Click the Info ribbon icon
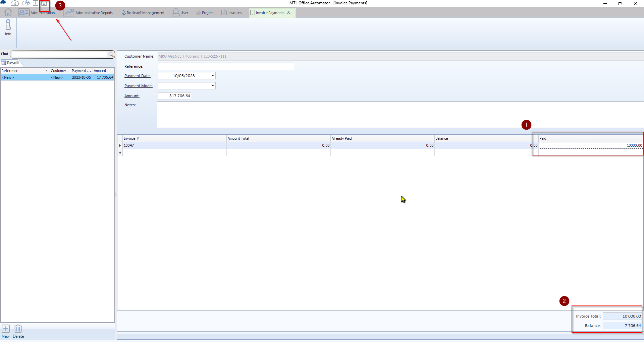644x342 pixels. 8,27
